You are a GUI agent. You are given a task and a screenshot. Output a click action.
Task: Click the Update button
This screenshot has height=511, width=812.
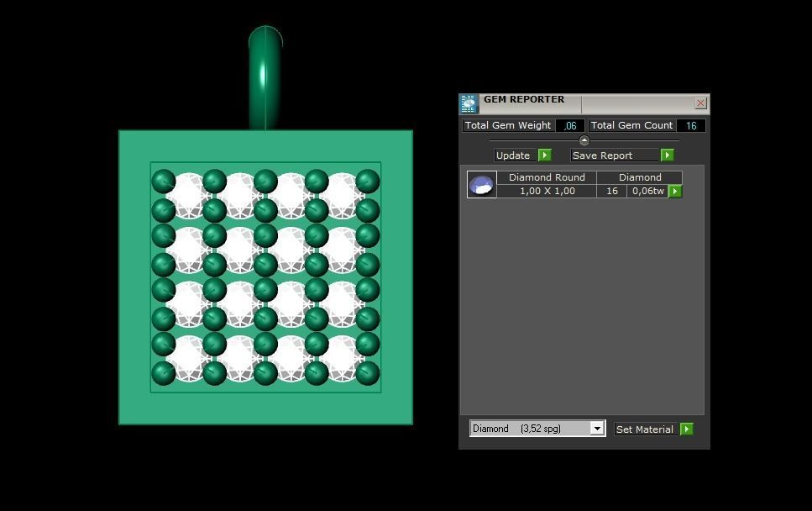(516, 155)
